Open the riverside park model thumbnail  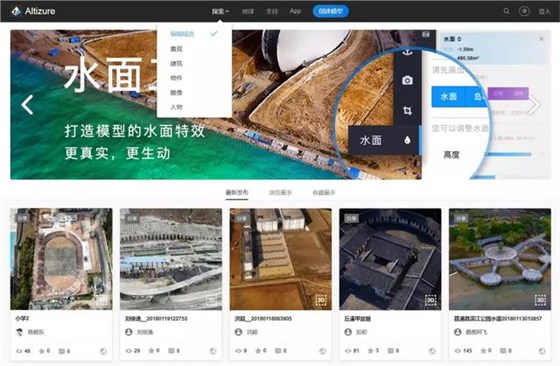point(500,259)
